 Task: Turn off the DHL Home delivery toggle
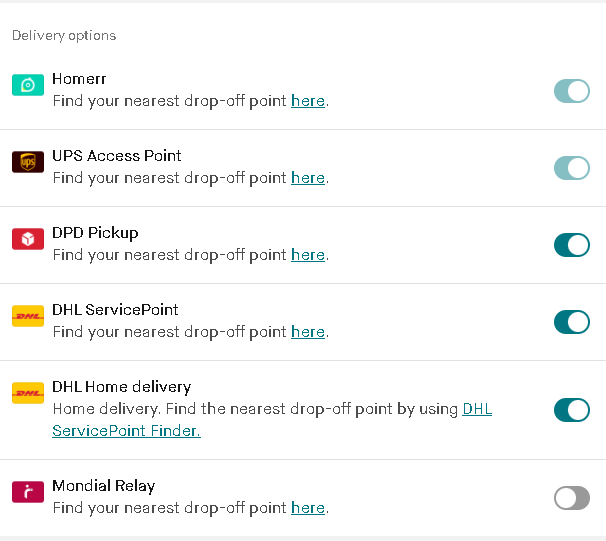coord(572,410)
